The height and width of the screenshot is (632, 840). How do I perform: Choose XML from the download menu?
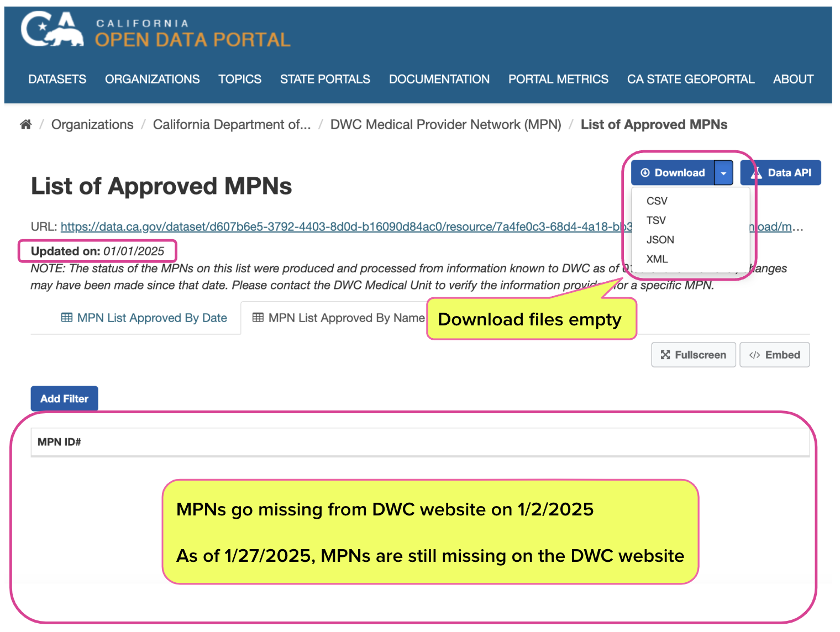click(x=657, y=259)
